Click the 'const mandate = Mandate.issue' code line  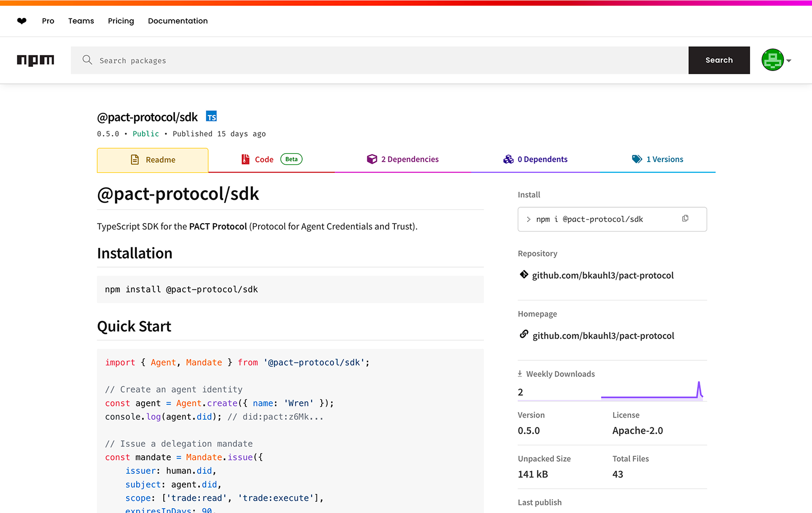pyautogui.click(x=184, y=457)
